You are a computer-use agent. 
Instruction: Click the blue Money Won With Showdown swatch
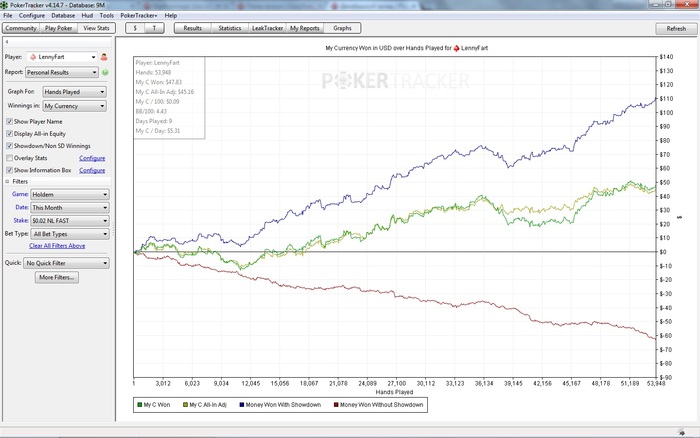coord(242,405)
